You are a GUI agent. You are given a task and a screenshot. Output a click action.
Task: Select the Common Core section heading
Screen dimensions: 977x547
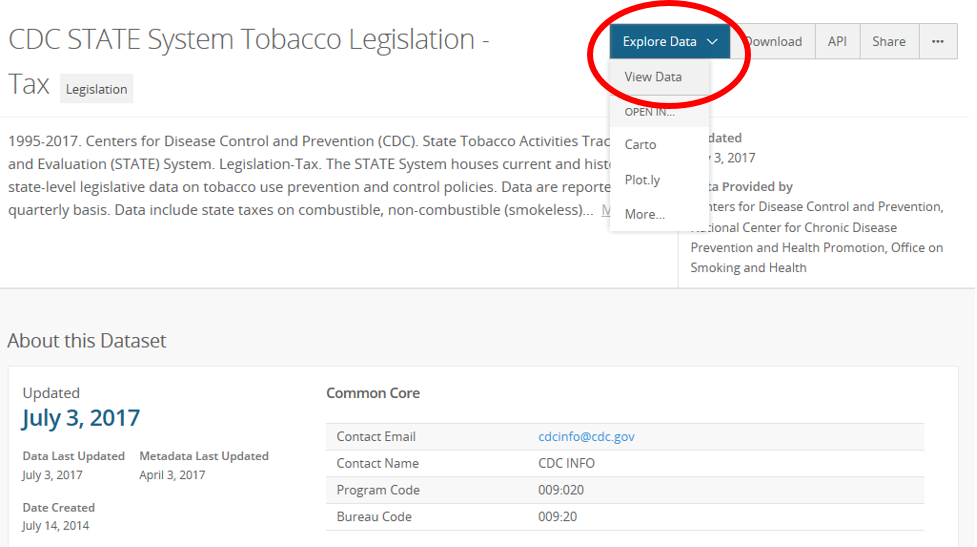373,393
